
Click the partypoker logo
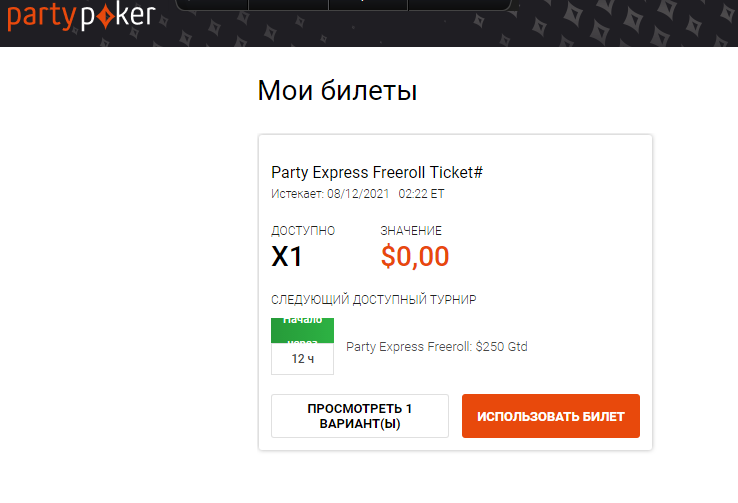[x=81, y=16]
